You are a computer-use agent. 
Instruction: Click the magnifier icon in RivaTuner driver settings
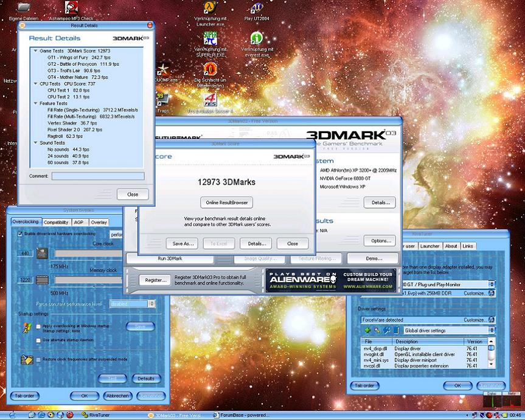tap(377, 330)
